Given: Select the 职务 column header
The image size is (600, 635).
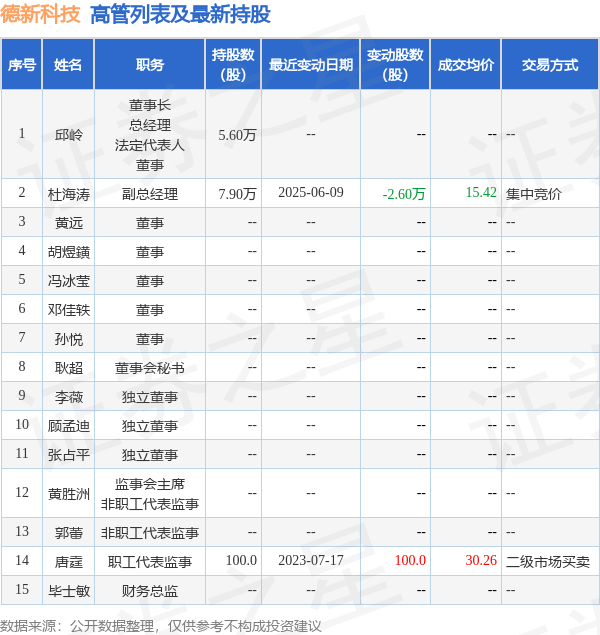Looking at the screenshot, I should 150,65.
